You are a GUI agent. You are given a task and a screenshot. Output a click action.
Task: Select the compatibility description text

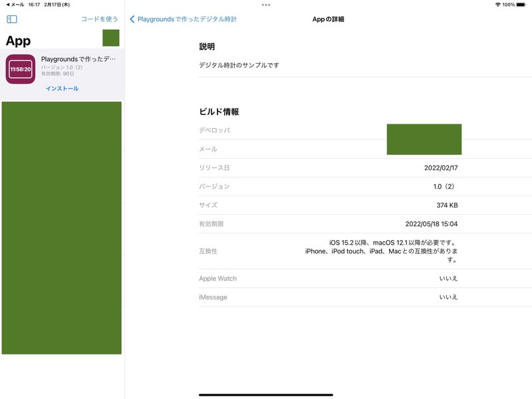pos(381,251)
